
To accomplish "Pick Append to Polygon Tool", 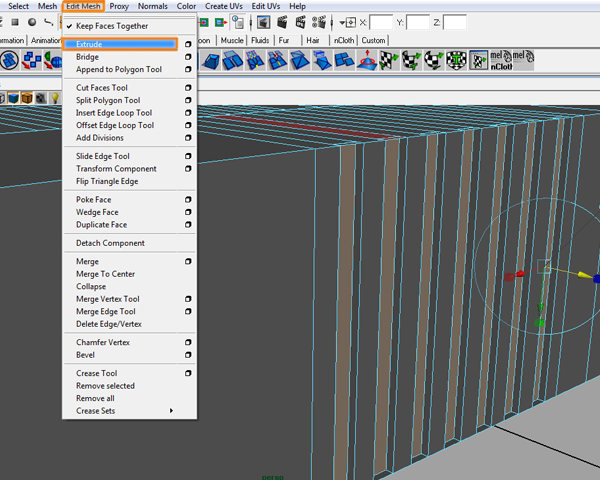I will [x=119, y=69].
